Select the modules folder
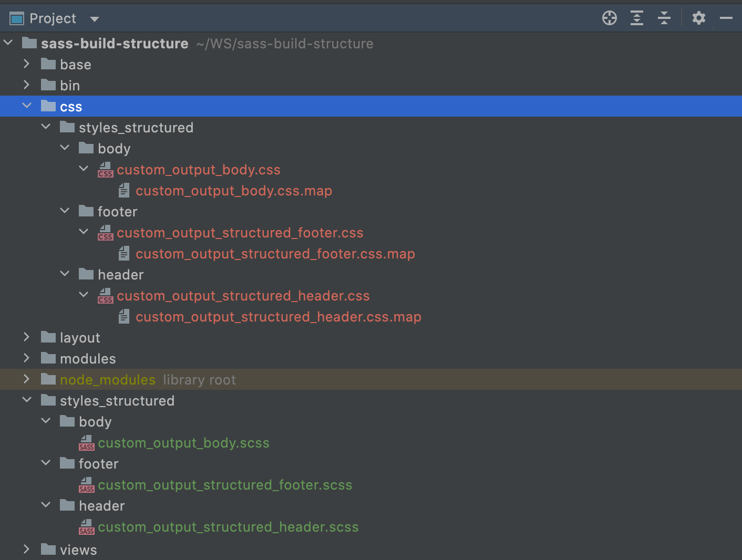Viewport: 742px width, 560px height. [x=88, y=358]
